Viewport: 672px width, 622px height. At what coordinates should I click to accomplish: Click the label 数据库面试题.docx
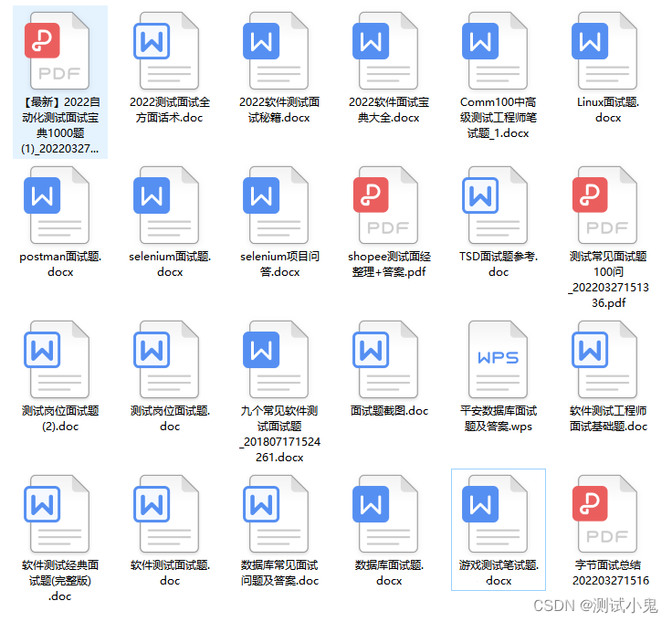tap(389, 573)
